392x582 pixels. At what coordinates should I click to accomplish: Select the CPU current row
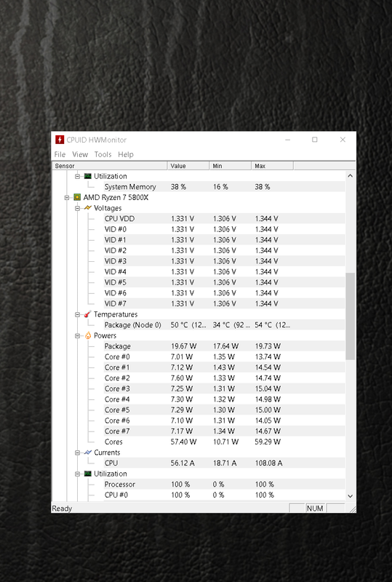pyautogui.click(x=224, y=463)
